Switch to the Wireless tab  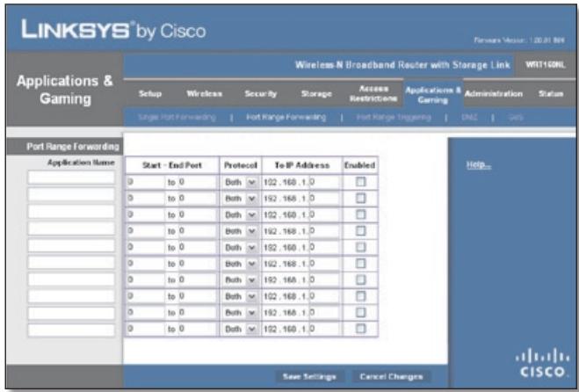point(204,94)
